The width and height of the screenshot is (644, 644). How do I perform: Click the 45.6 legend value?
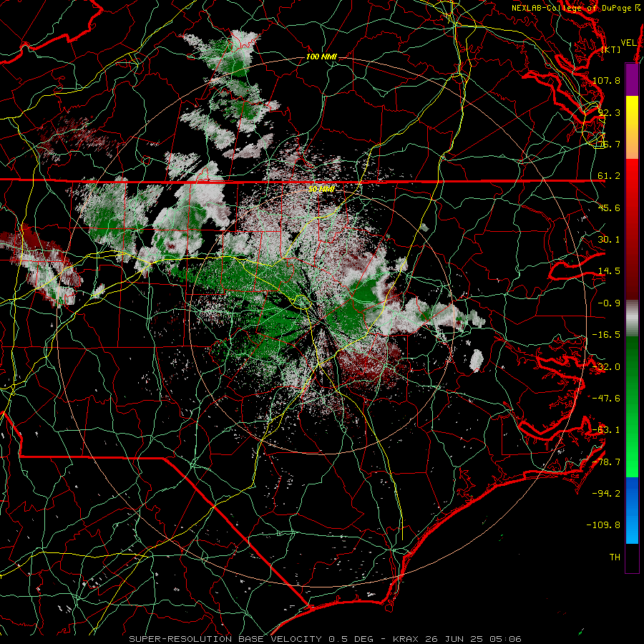tap(609, 208)
